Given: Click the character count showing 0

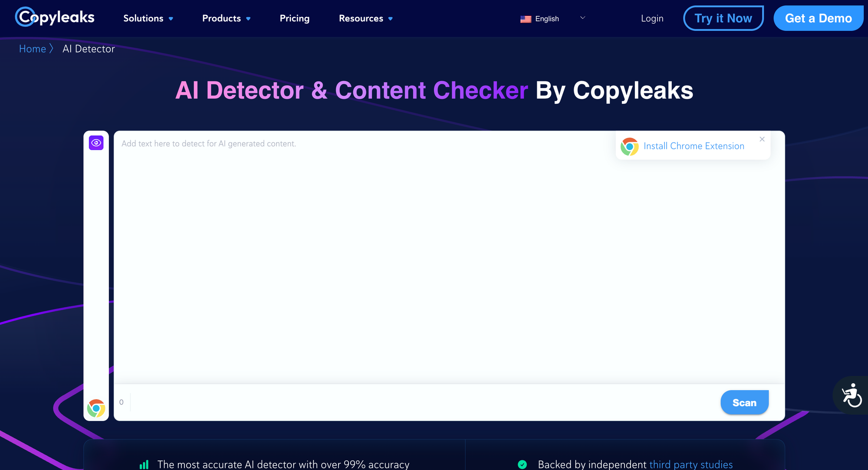Looking at the screenshot, I should 122,402.
